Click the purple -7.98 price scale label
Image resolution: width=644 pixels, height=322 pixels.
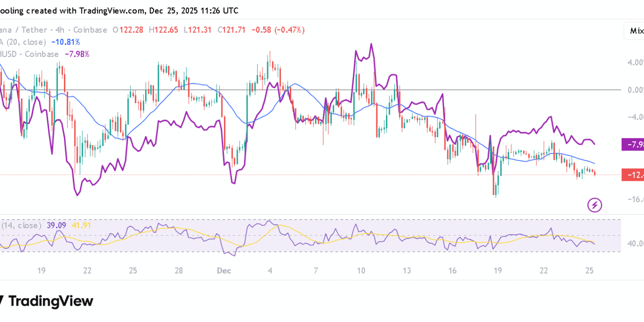tap(633, 145)
